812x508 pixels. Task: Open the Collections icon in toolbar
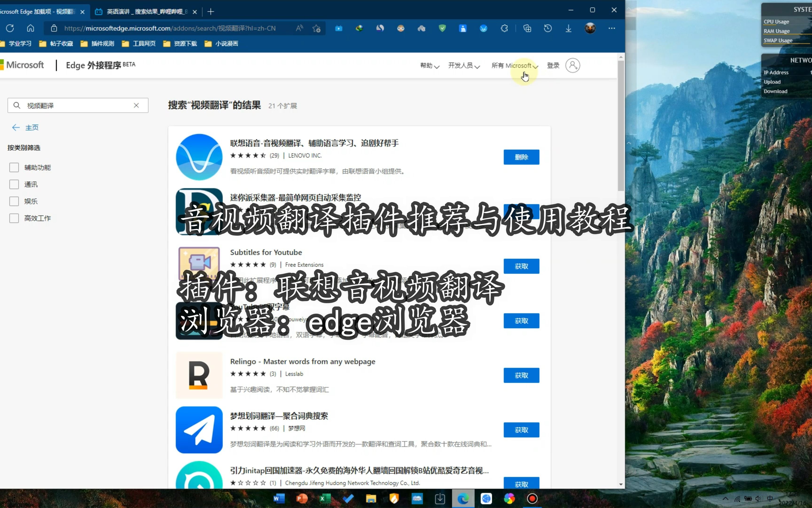click(527, 28)
